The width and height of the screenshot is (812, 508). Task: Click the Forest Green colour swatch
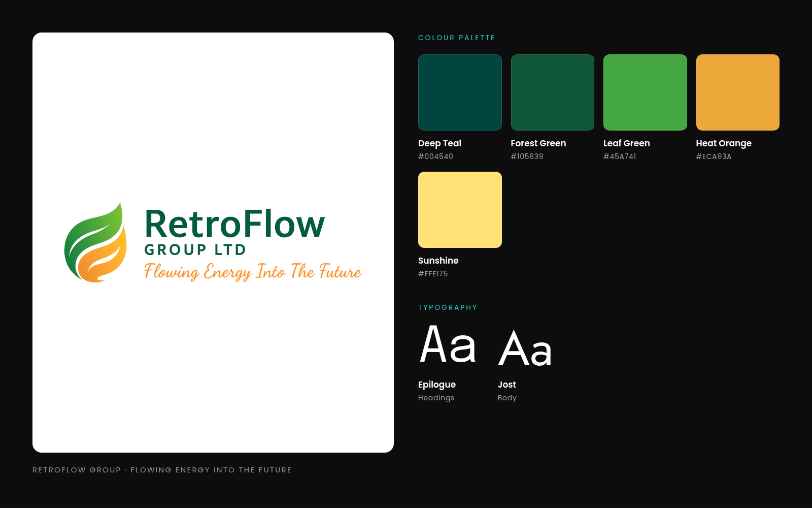coord(552,92)
